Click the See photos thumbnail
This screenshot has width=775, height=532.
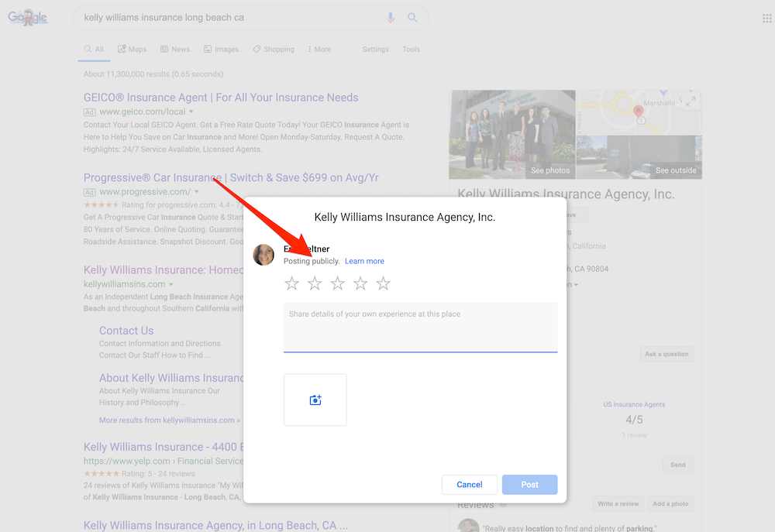click(512, 135)
